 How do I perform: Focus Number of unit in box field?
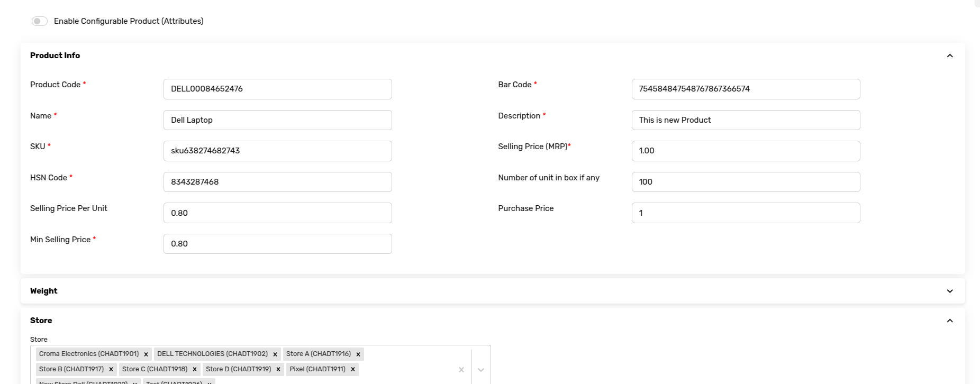(746, 182)
